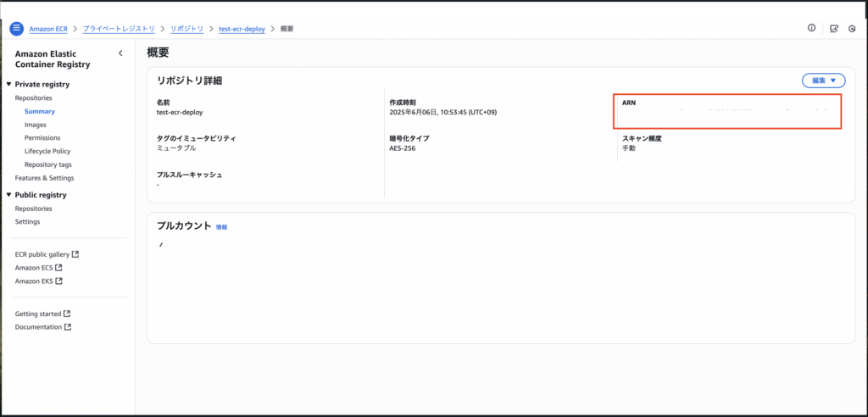Open Lifecycle Policy in the sidebar

(47, 151)
